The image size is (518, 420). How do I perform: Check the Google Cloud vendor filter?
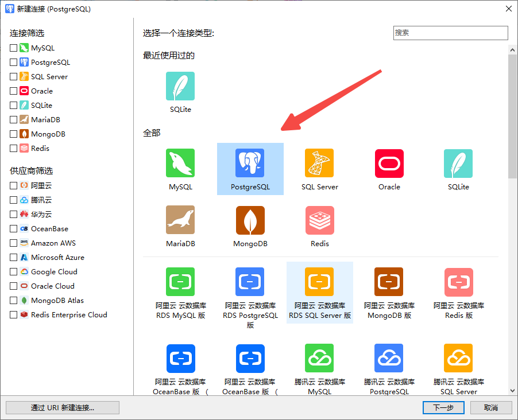(x=14, y=272)
